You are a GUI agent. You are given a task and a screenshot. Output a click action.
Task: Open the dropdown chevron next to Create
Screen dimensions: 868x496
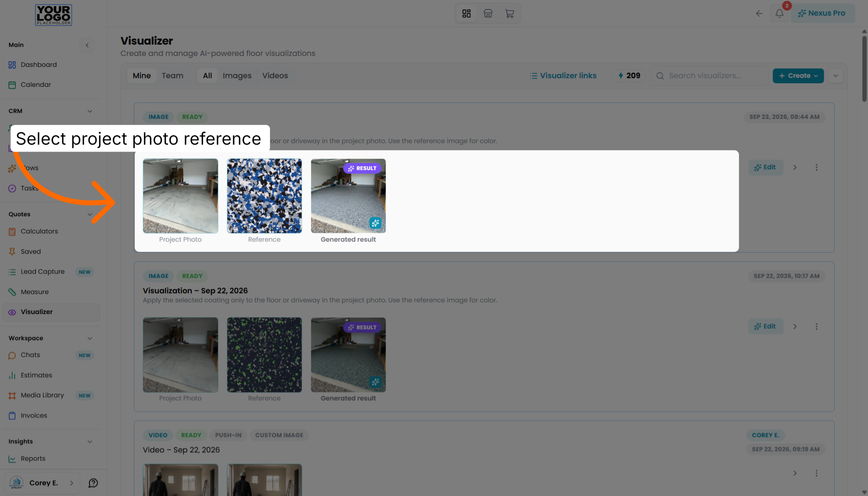[x=836, y=75]
